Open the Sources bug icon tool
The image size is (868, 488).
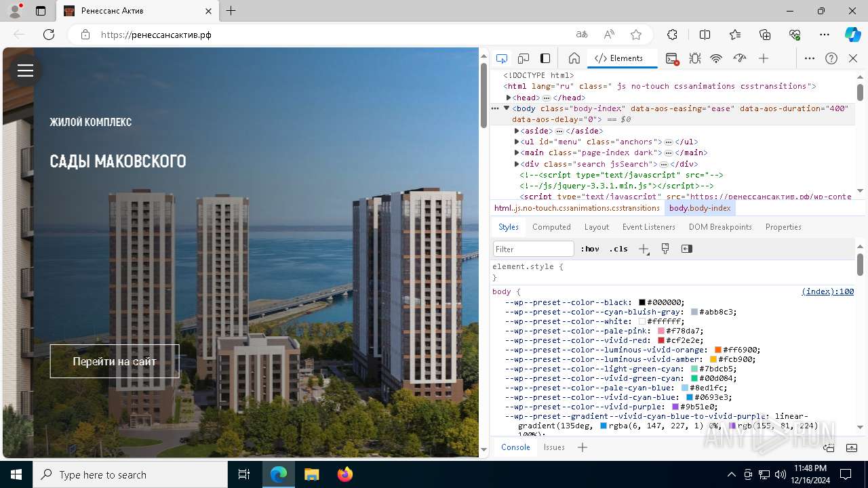click(694, 58)
